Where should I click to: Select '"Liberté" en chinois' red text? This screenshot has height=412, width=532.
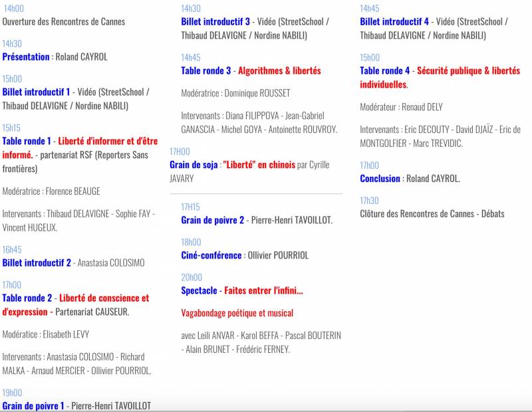259,164
